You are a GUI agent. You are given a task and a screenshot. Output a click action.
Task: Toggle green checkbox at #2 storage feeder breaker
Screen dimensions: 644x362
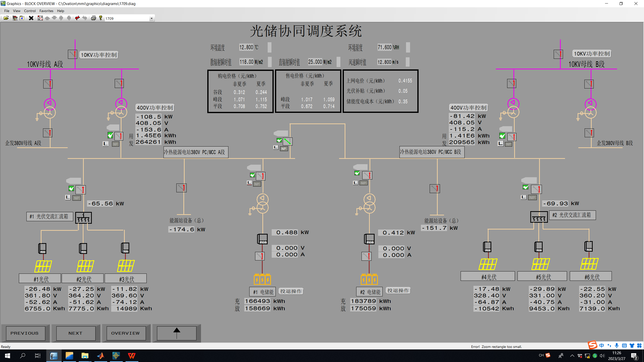(x=357, y=173)
